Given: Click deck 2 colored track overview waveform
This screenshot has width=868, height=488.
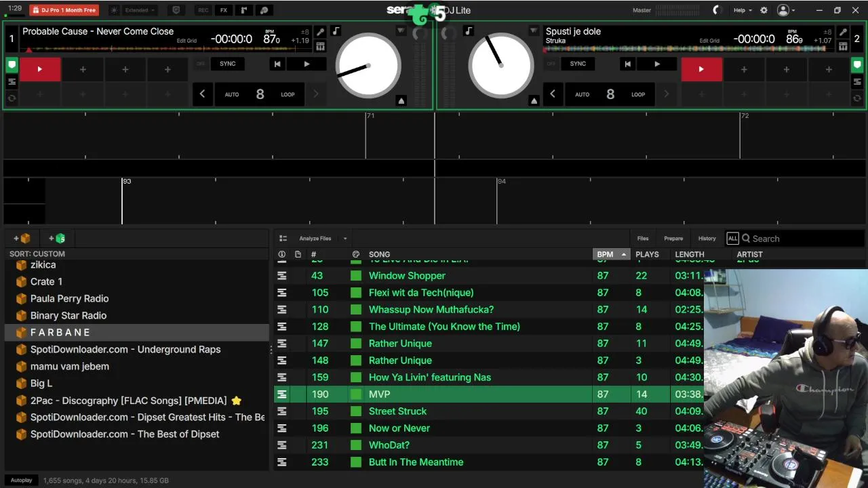Looking at the screenshot, I should click(689, 49).
